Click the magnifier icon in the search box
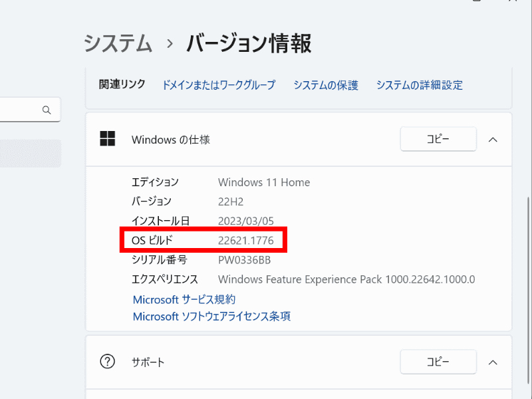The height and width of the screenshot is (399, 532). 45,109
